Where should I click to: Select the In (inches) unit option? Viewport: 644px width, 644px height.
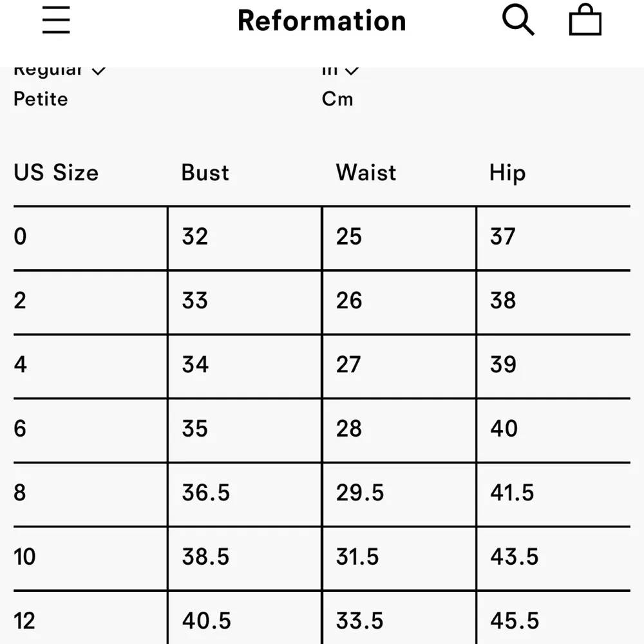(x=339, y=71)
